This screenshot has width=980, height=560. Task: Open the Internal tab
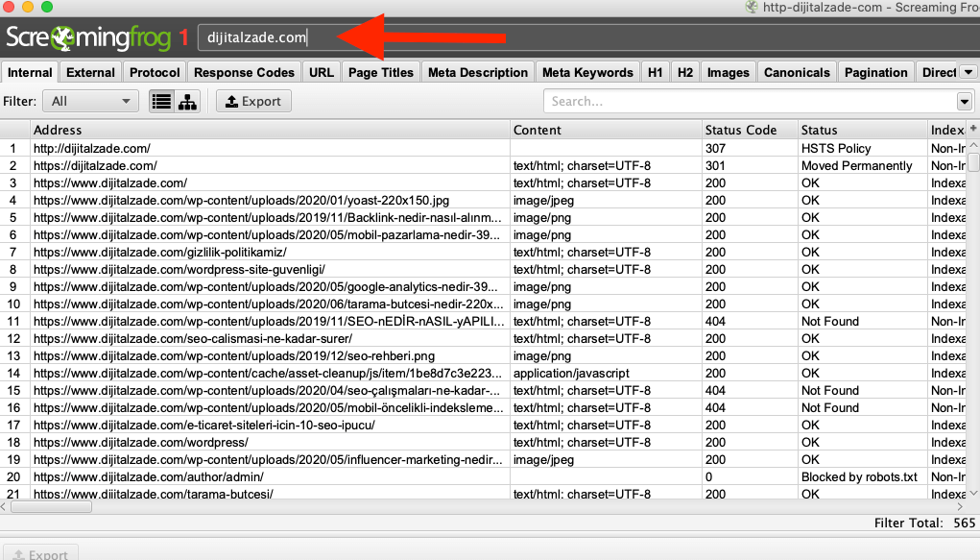coord(30,73)
